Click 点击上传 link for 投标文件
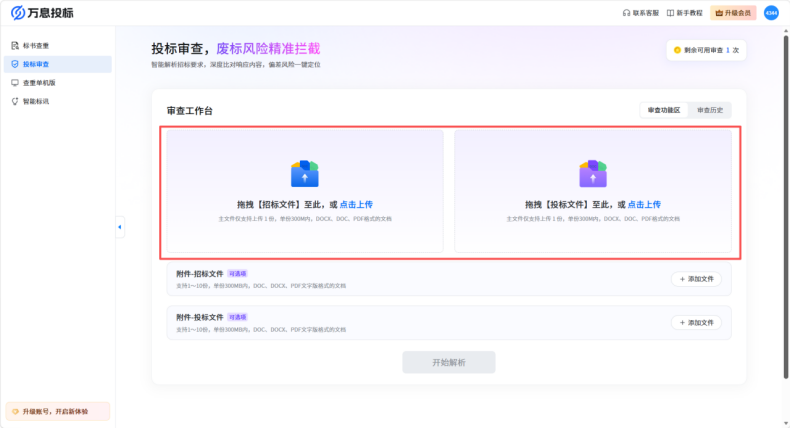 coord(644,204)
